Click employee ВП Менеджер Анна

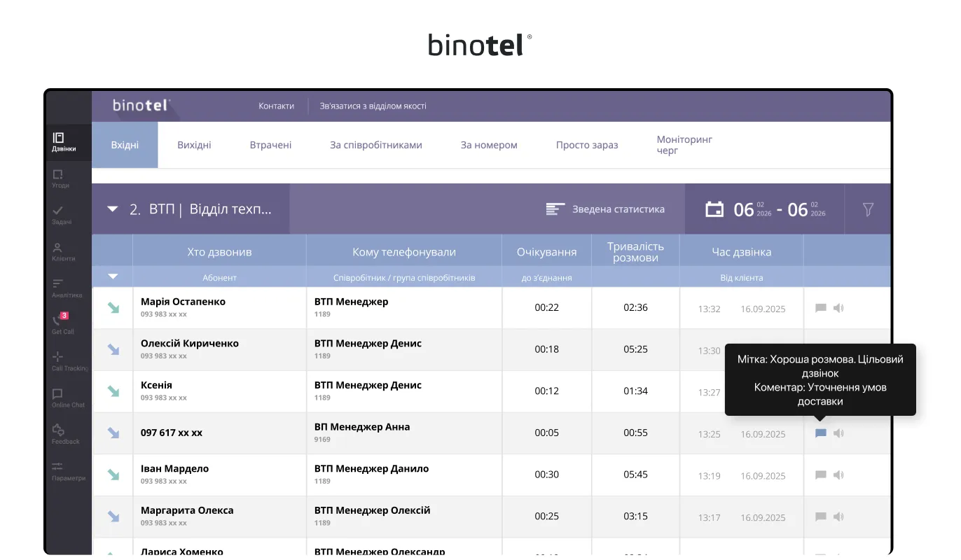(x=362, y=427)
